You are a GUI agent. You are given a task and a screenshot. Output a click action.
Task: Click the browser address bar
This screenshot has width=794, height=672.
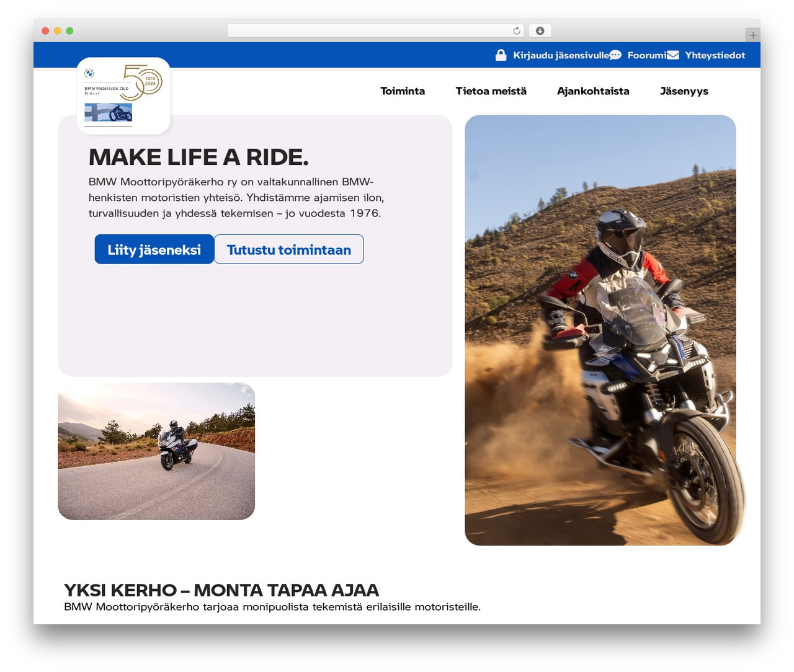point(376,31)
